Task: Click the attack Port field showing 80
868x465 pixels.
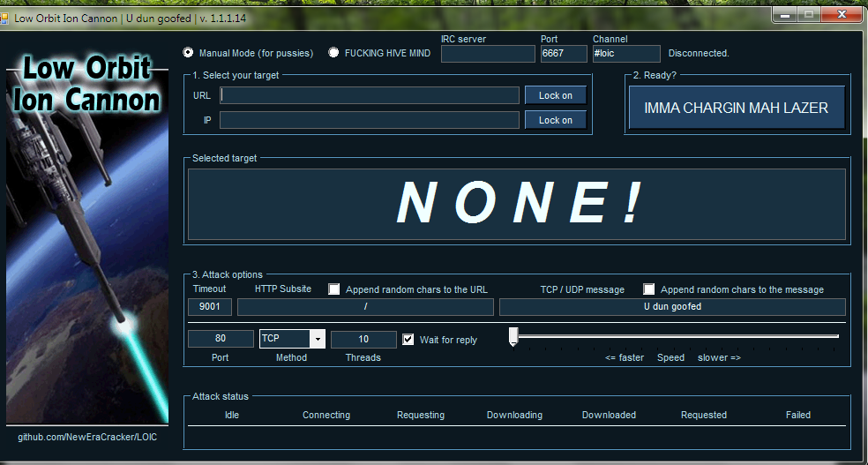Action: (x=221, y=339)
